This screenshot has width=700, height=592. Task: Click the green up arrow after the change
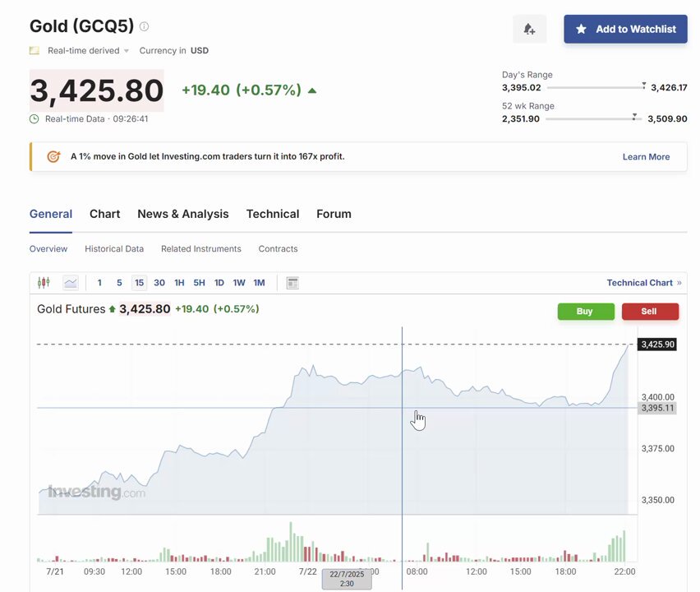click(312, 90)
